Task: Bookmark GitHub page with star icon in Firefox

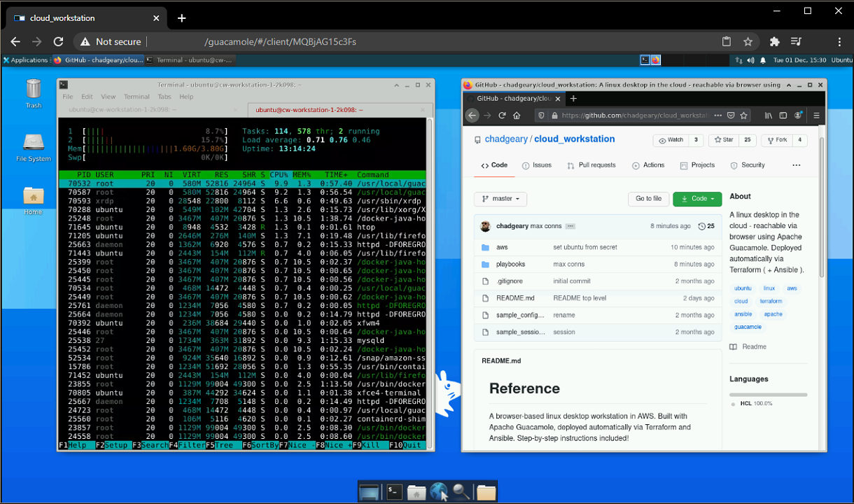Action: click(743, 115)
